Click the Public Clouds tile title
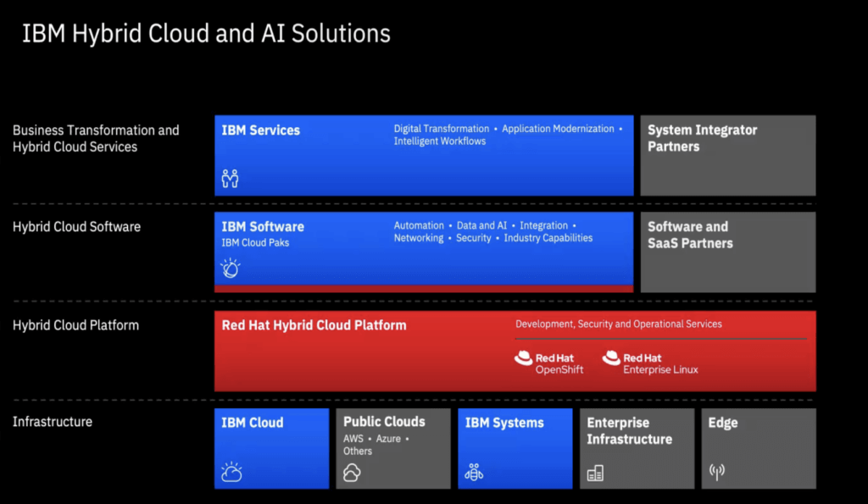This screenshot has width=868, height=504. tap(384, 422)
